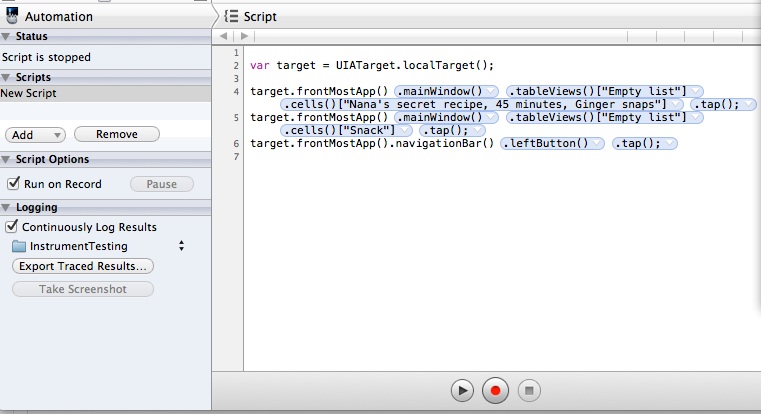
Task: Click the Remove button
Action: [x=116, y=134]
